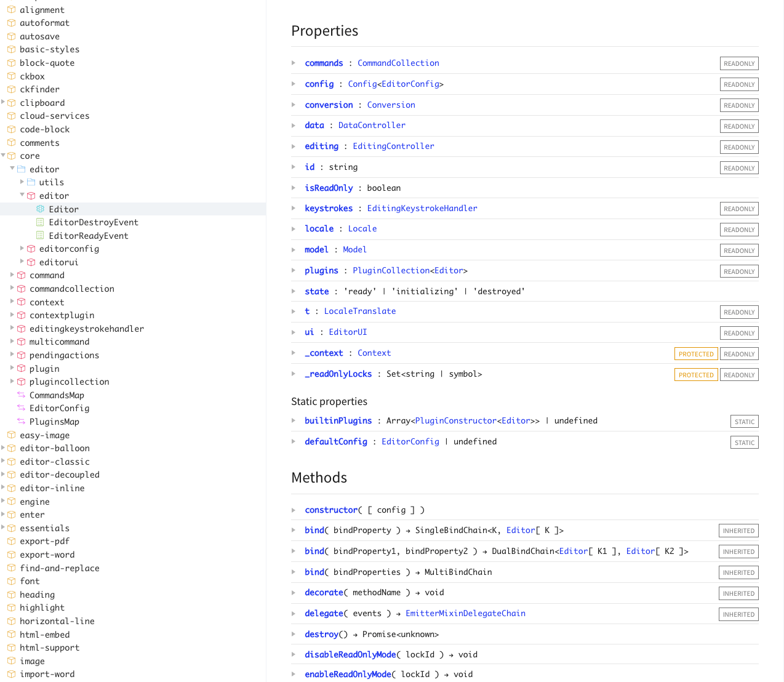Open the EditingController type link

(x=393, y=146)
